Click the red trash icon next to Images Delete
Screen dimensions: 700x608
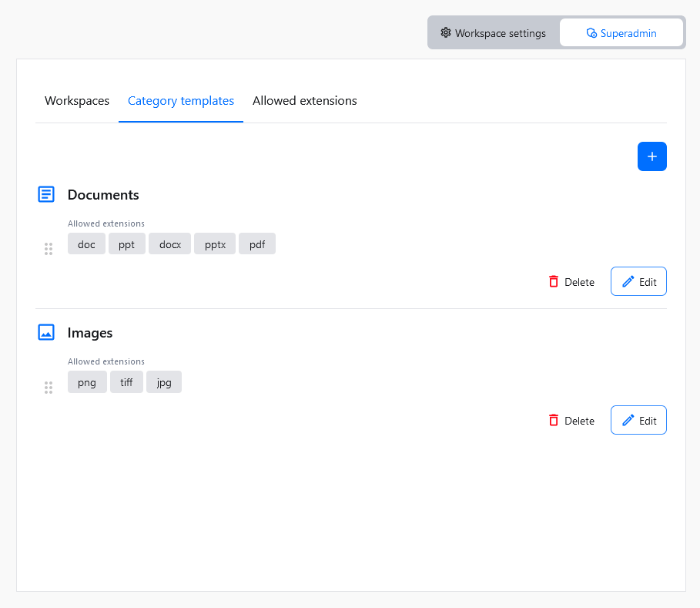point(554,420)
